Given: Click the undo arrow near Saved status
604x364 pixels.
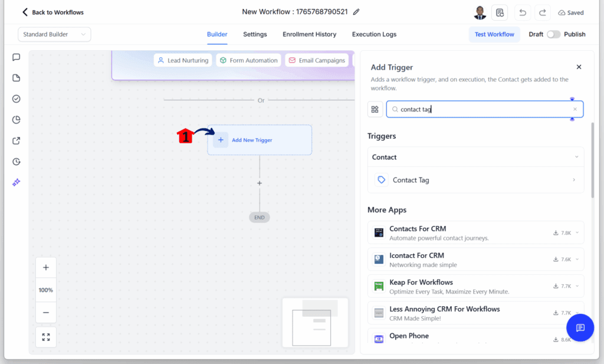Looking at the screenshot, I should pyautogui.click(x=522, y=12).
